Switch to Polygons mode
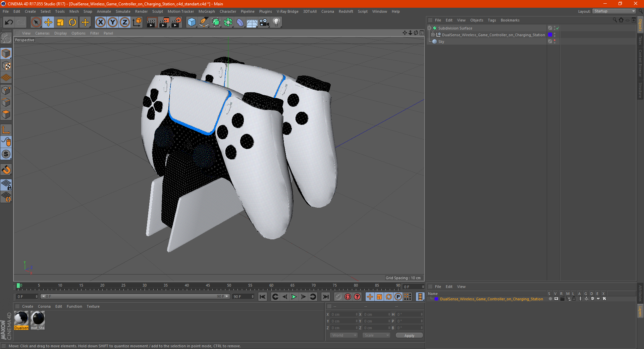The width and height of the screenshot is (644, 349). pos(6,114)
